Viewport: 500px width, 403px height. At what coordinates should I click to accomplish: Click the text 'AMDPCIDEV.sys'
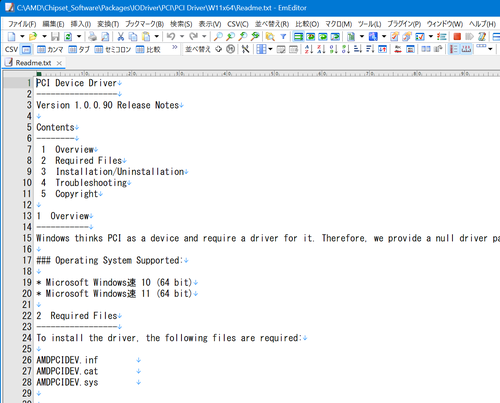pyautogui.click(x=67, y=382)
